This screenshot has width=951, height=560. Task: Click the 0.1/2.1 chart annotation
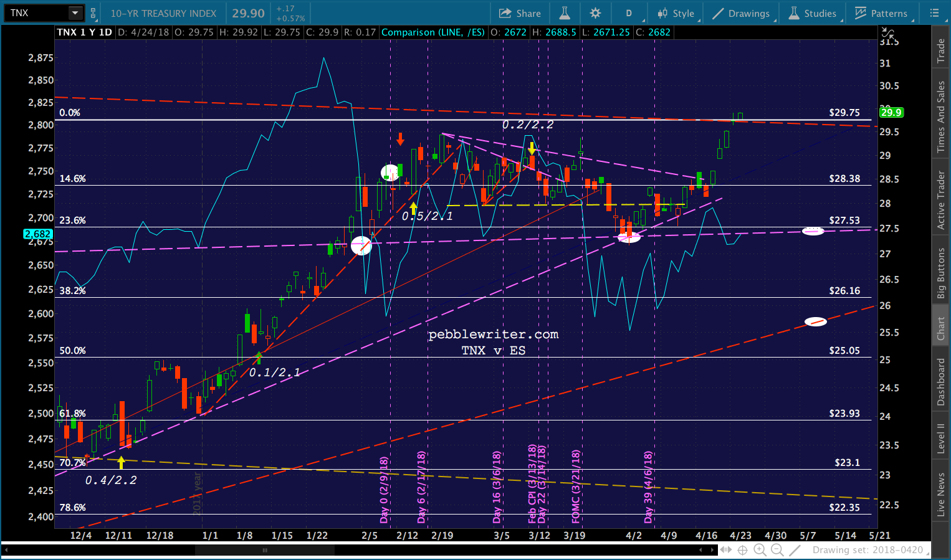tap(274, 373)
